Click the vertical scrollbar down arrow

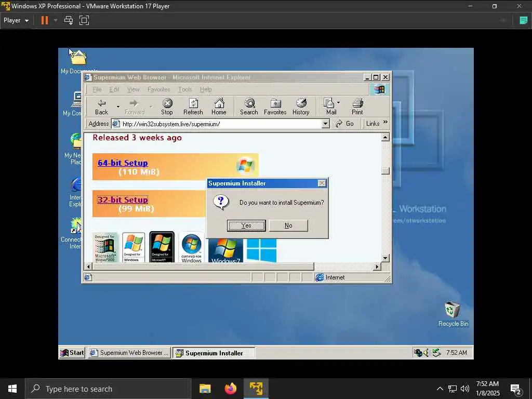pyautogui.click(x=385, y=258)
